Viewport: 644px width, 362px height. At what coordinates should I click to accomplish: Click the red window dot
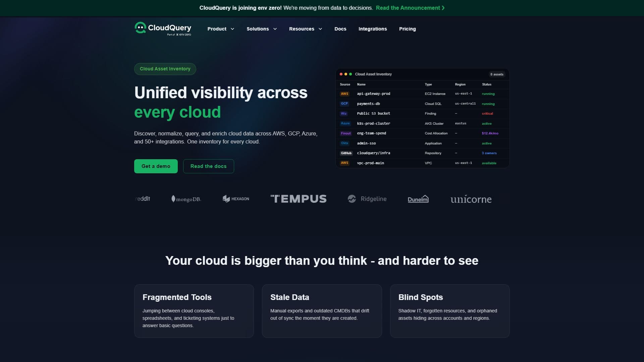click(x=341, y=74)
